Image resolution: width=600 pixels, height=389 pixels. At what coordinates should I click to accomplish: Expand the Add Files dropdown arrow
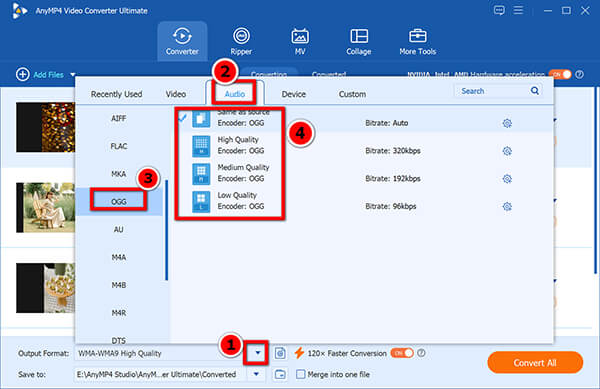(73, 75)
